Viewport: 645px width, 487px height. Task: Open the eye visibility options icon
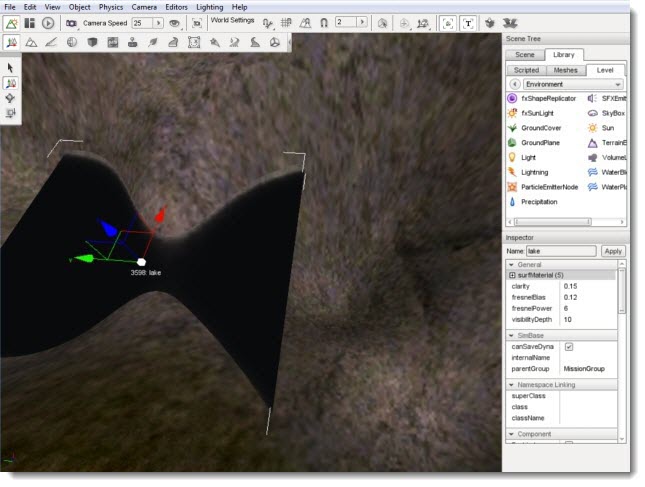click(x=175, y=23)
